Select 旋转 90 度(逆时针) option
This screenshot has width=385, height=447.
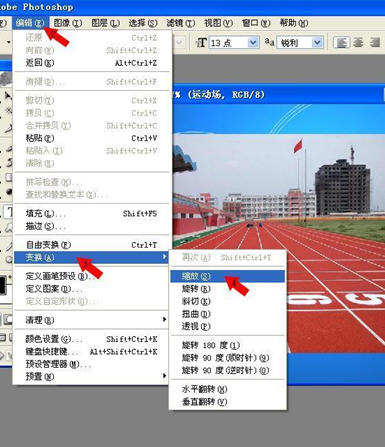227,370
